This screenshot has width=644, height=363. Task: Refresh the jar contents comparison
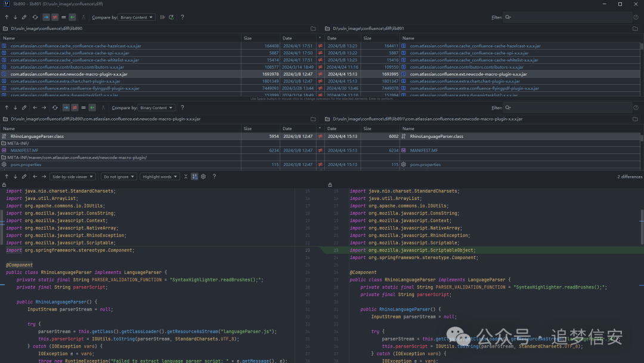55,107
